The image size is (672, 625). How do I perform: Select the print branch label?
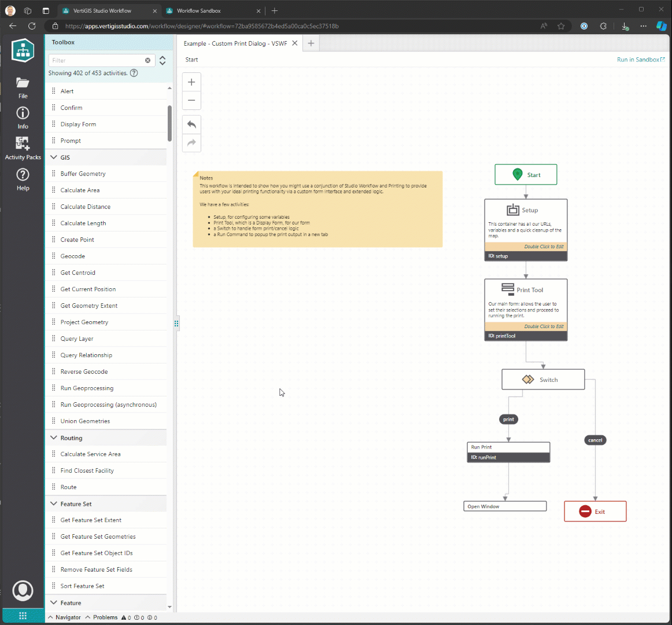(x=508, y=419)
